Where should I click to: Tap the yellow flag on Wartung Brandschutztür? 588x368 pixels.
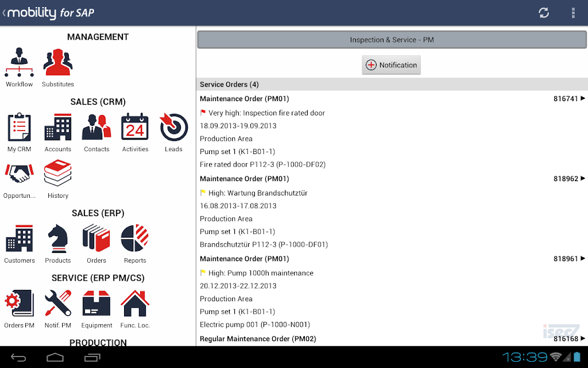pos(203,193)
